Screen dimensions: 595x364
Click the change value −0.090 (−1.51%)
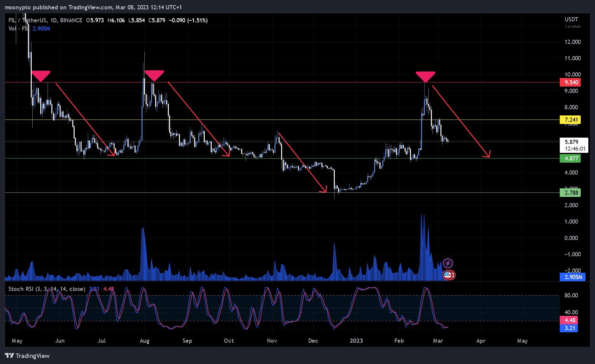pos(188,20)
